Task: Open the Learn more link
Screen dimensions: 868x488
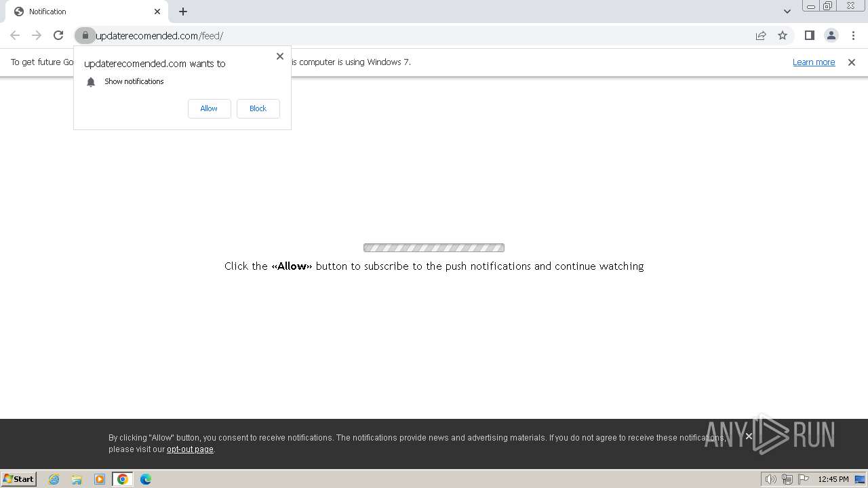Action: (814, 62)
